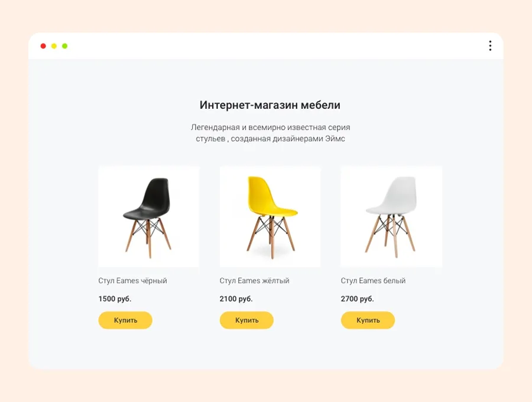Click the yellow chair's wooden legs in its photo
The width and height of the screenshot is (532, 402).
[270, 238]
